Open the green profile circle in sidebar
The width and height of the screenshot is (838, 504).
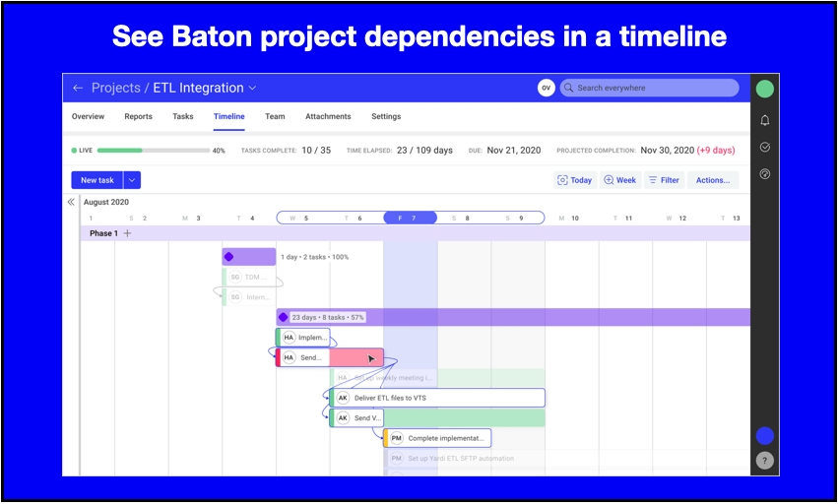(765, 89)
